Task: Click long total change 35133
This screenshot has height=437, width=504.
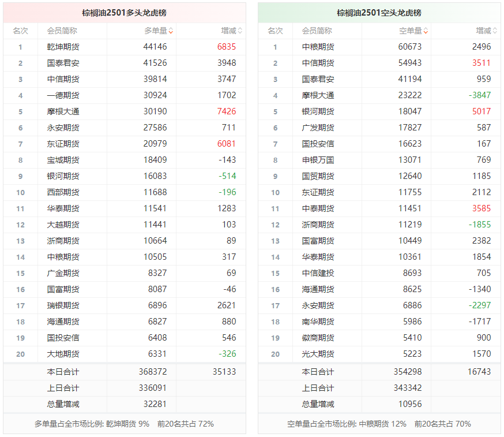Action: [x=224, y=372]
